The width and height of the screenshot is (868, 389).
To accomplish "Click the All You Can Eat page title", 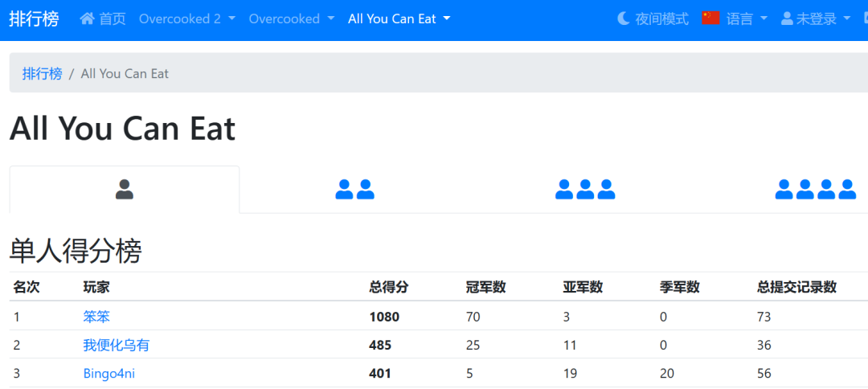I will coord(122,129).
